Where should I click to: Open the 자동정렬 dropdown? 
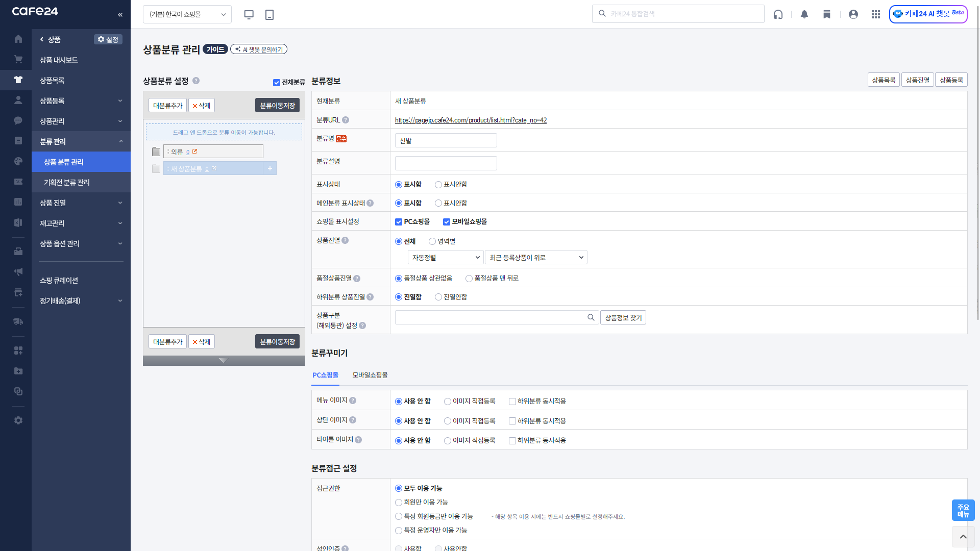point(446,258)
